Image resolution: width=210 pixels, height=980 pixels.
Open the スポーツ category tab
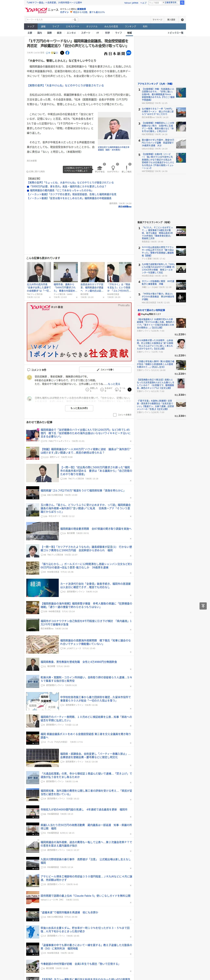86,33
